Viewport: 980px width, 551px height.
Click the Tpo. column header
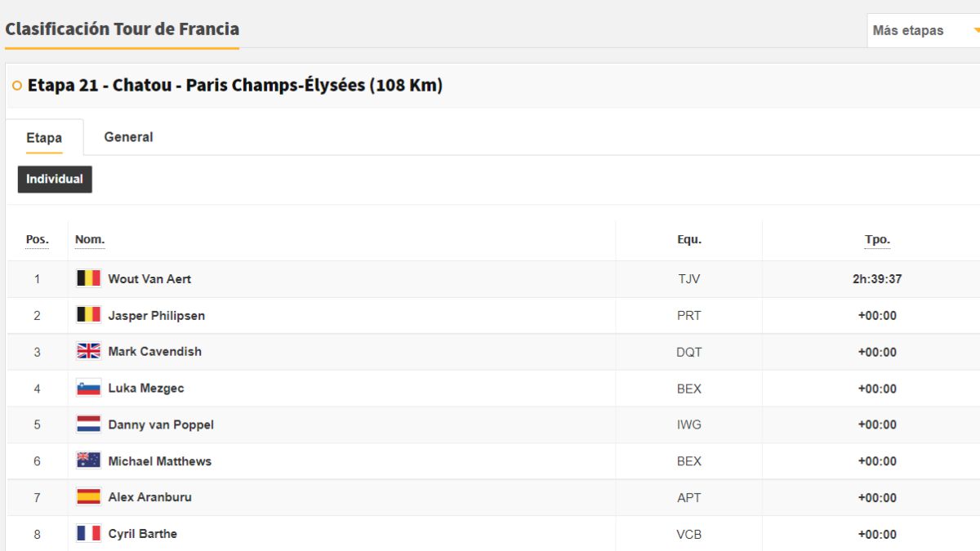877,240
